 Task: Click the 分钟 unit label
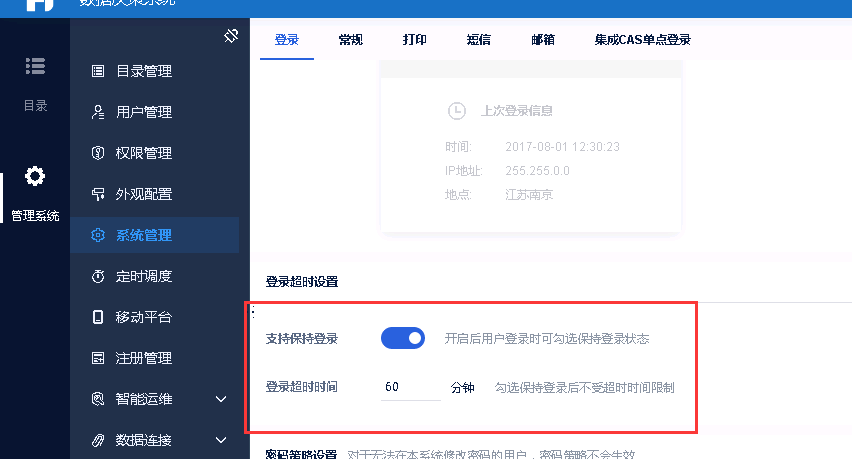[462, 387]
